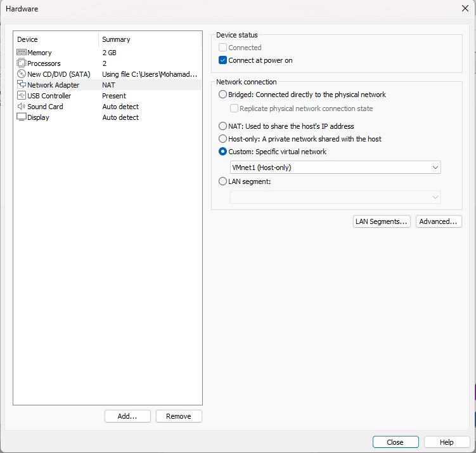The width and height of the screenshot is (476, 453).
Task: Click the Processors chip icon
Action: point(22,63)
